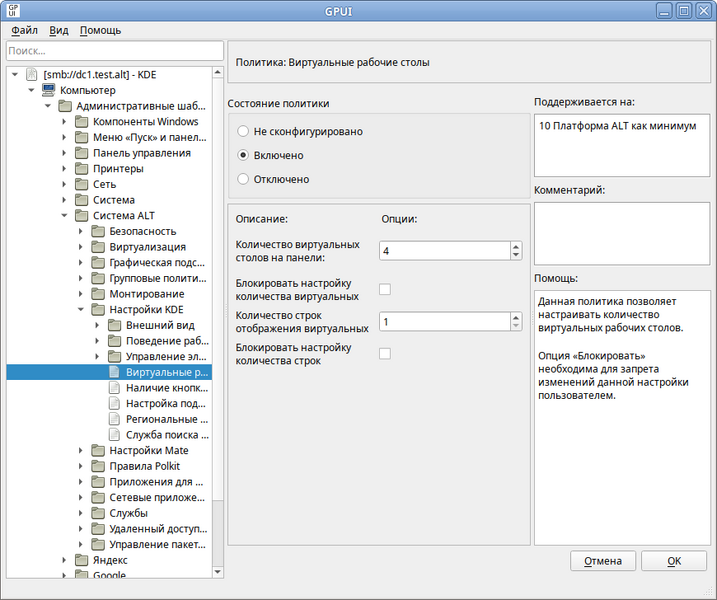Viewport: 717px width, 600px height.
Task: Increase rows count value with up arrow
Action: [516, 317]
